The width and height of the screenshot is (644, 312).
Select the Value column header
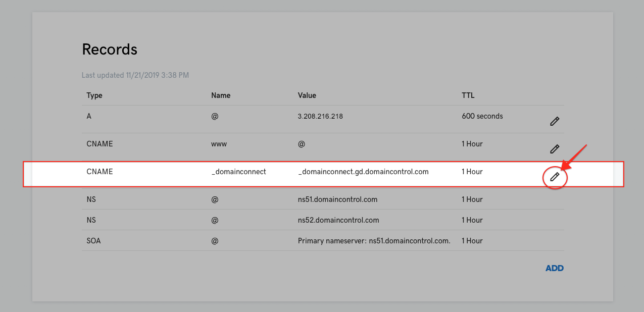point(307,95)
